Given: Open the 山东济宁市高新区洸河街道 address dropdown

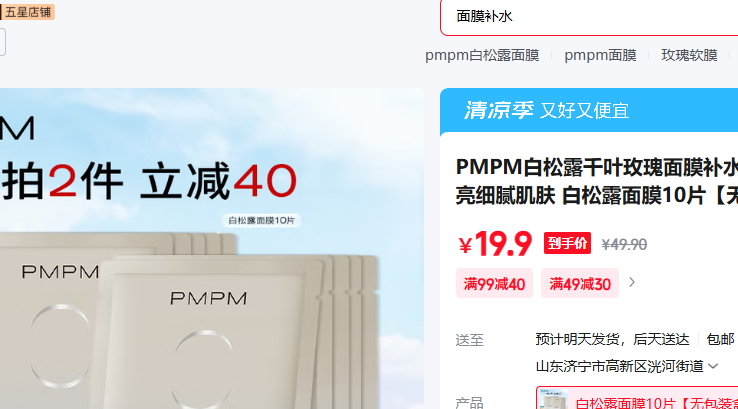Looking at the screenshot, I should (627, 366).
